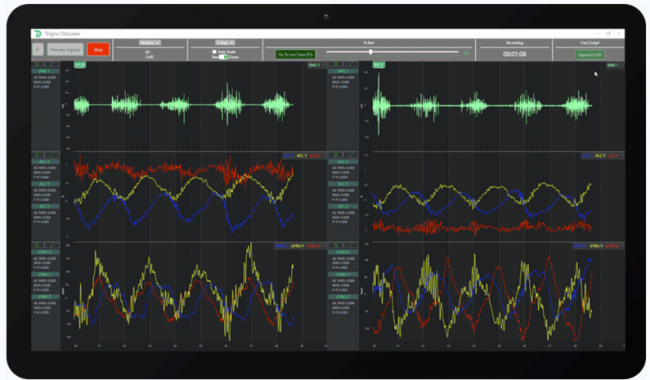Select the ACC Y channel label in left panel
This screenshot has height=380, width=650.
click(45, 184)
